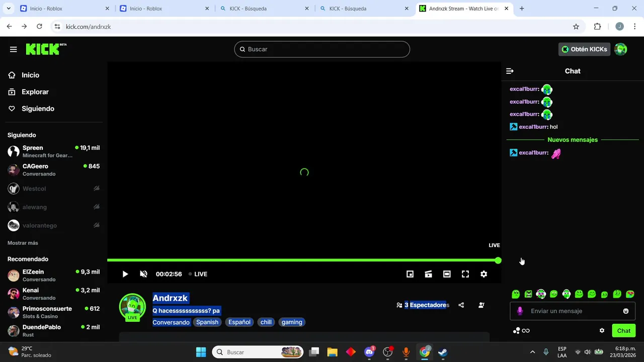644x362 pixels.
Task: Select offline channel valorantego
Action: pos(54,226)
